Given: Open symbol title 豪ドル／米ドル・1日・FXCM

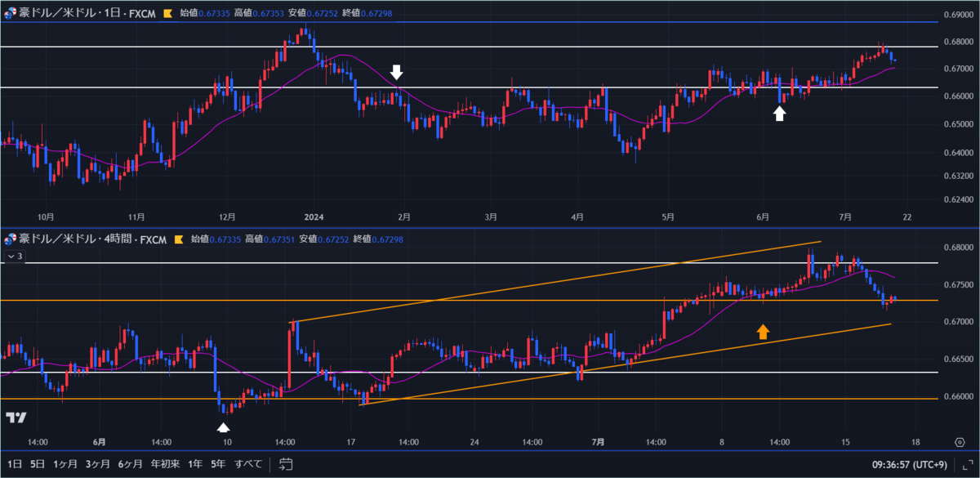Looking at the screenshot, I should coord(87,13).
